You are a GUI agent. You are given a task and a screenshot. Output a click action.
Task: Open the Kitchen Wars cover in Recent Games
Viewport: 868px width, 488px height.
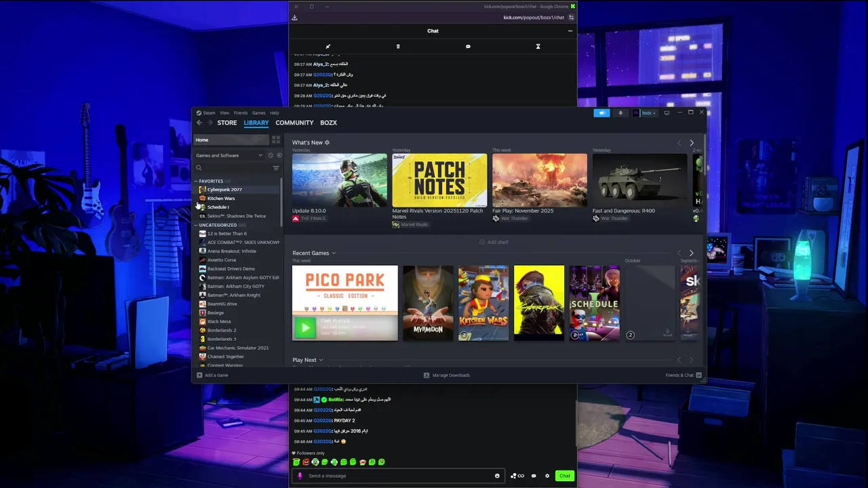click(x=483, y=303)
